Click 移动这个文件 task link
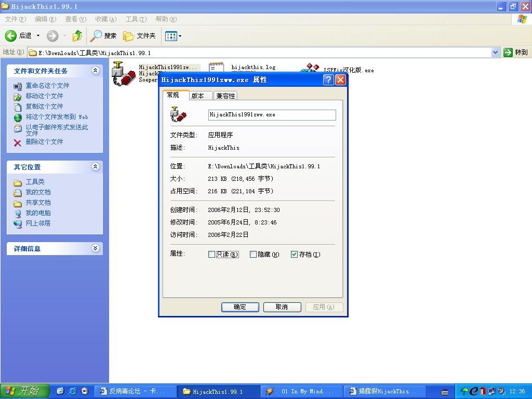 click(45, 96)
